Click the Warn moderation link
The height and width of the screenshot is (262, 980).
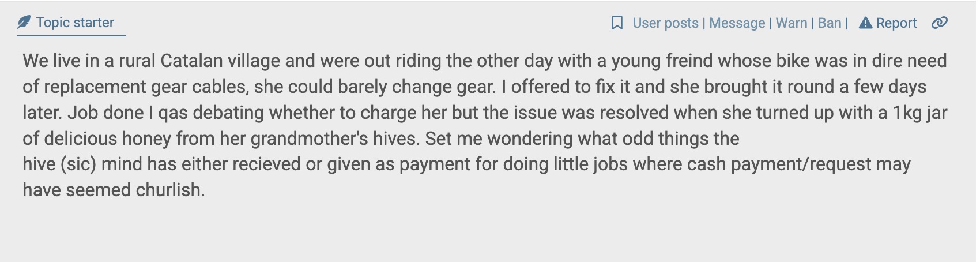(x=791, y=23)
